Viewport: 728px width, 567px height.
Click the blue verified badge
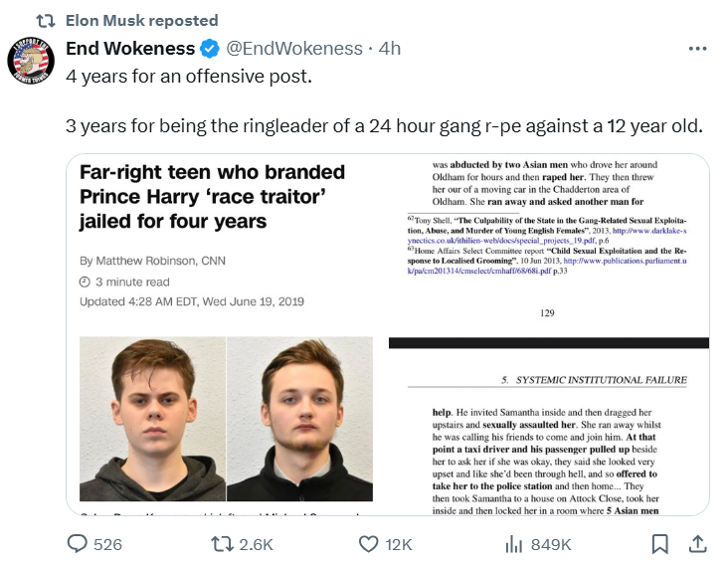(210, 49)
